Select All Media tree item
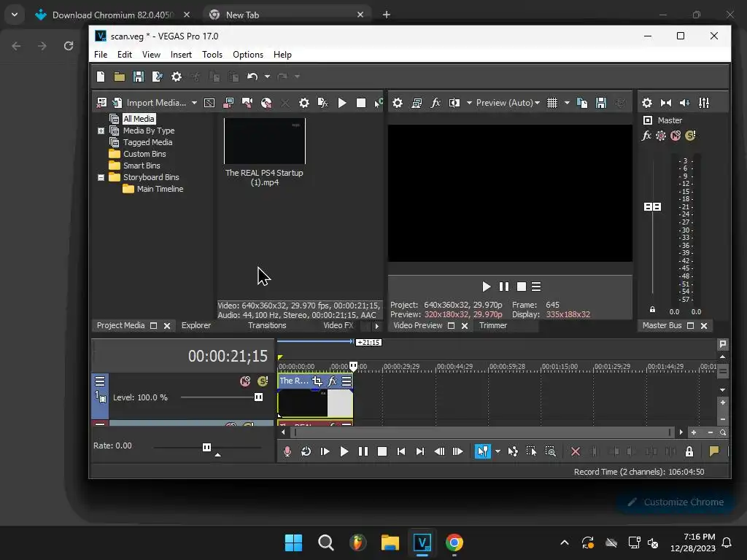Viewport: 747px width, 560px height. (139, 119)
